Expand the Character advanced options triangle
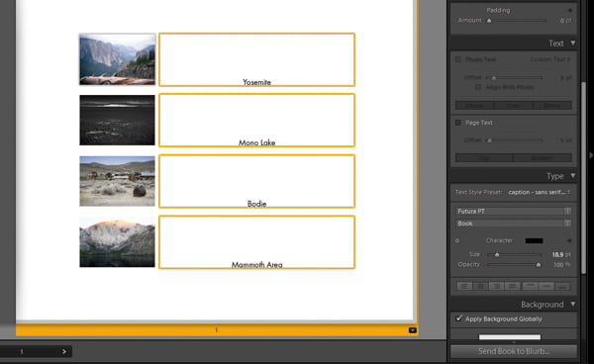This screenshot has width=594, height=364. [x=568, y=240]
